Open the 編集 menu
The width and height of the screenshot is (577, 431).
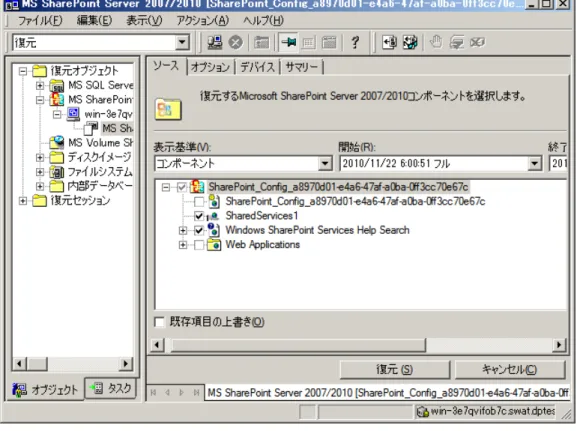(x=94, y=21)
